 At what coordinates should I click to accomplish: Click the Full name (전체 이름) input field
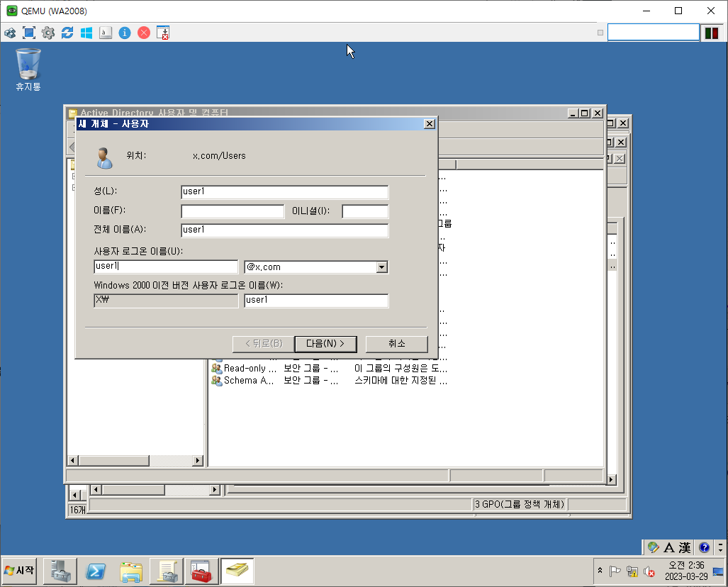click(x=284, y=230)
